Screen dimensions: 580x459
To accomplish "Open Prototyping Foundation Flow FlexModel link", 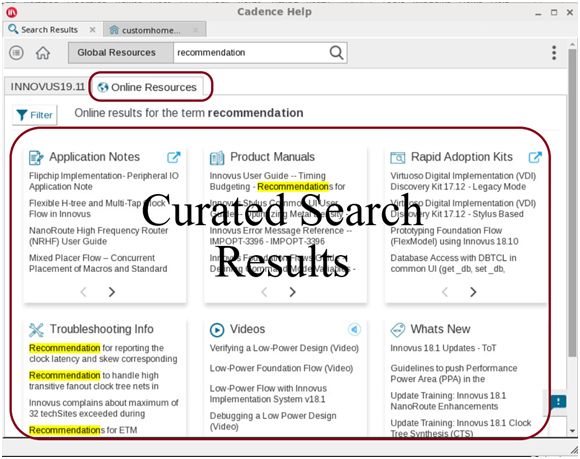I will click(454, 236).
